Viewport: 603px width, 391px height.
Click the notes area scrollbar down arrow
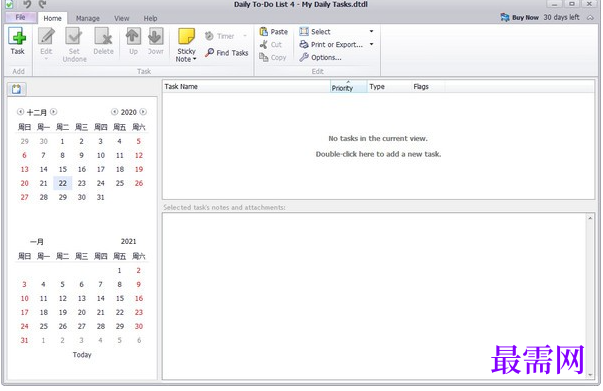pos(590,375)
